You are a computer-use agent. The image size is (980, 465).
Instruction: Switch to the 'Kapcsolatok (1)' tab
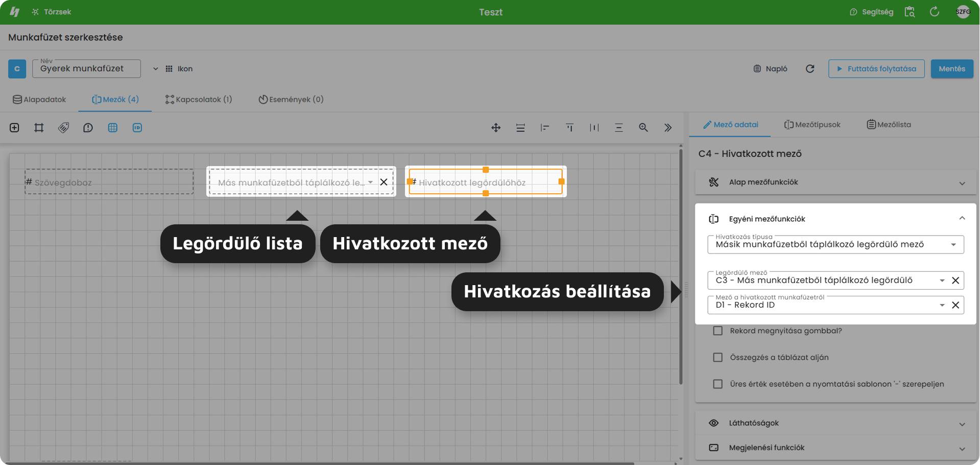click(199, 99)
